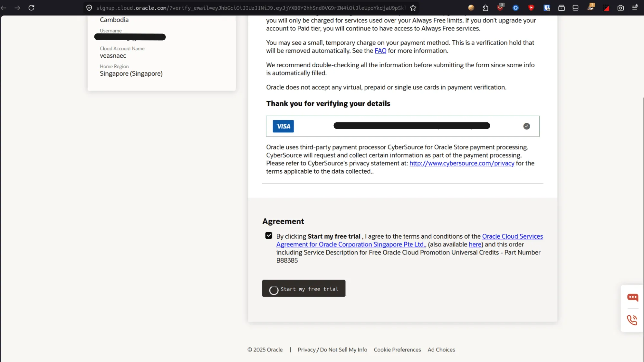The image size is (644, 362).
Task: Uncheck the Agreement terms checkbox
Action: pyautogui.click(x=269, y=235)
